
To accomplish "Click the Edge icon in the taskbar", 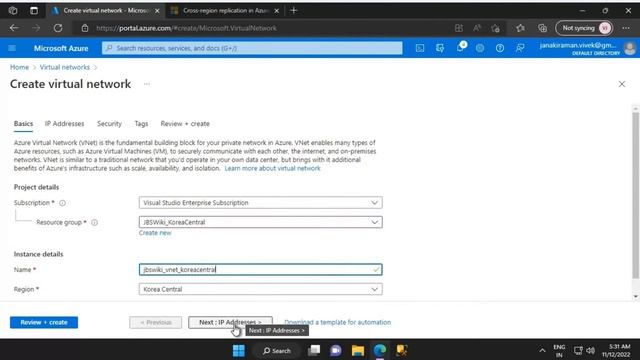I will coord(380,350).
